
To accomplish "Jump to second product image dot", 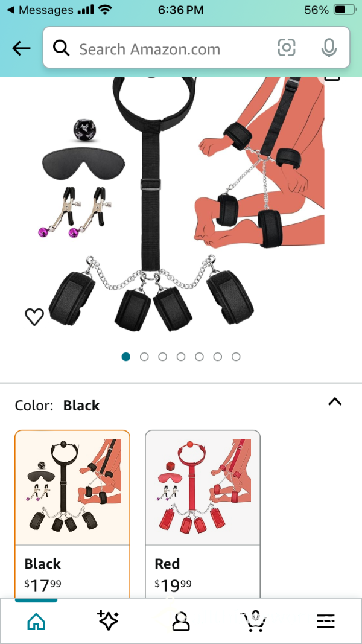I will 144,357.
